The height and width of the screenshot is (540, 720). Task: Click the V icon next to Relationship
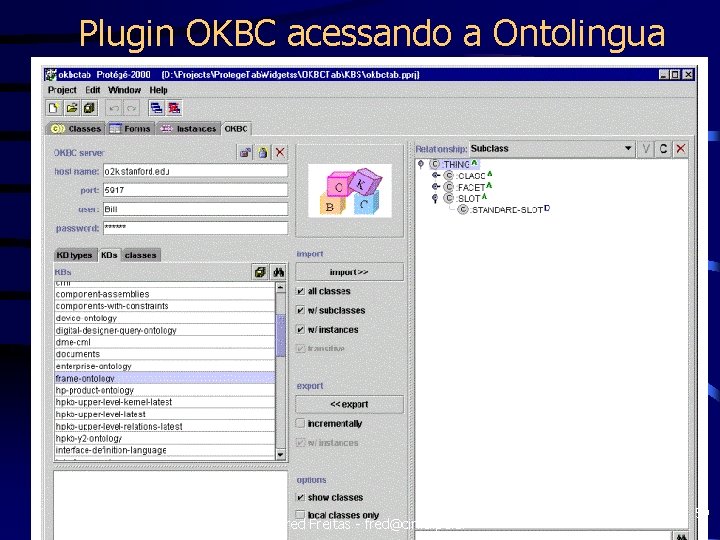[646, 149]
